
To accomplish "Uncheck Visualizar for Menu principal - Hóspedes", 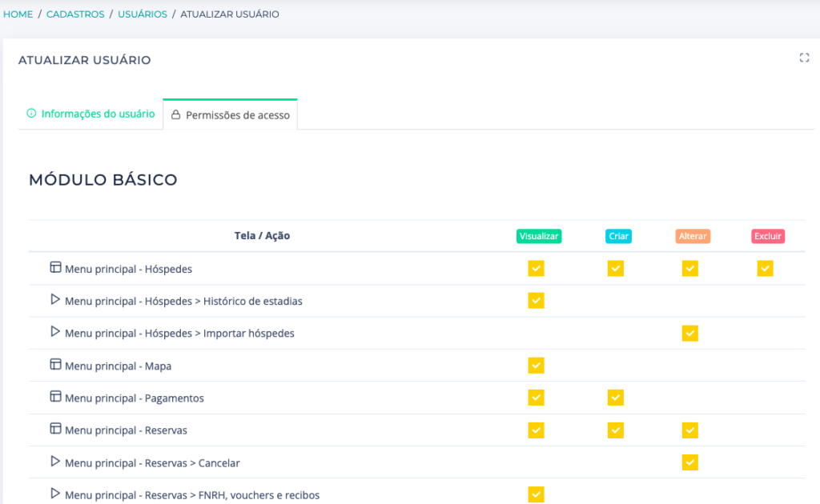I will pos(536,269).
